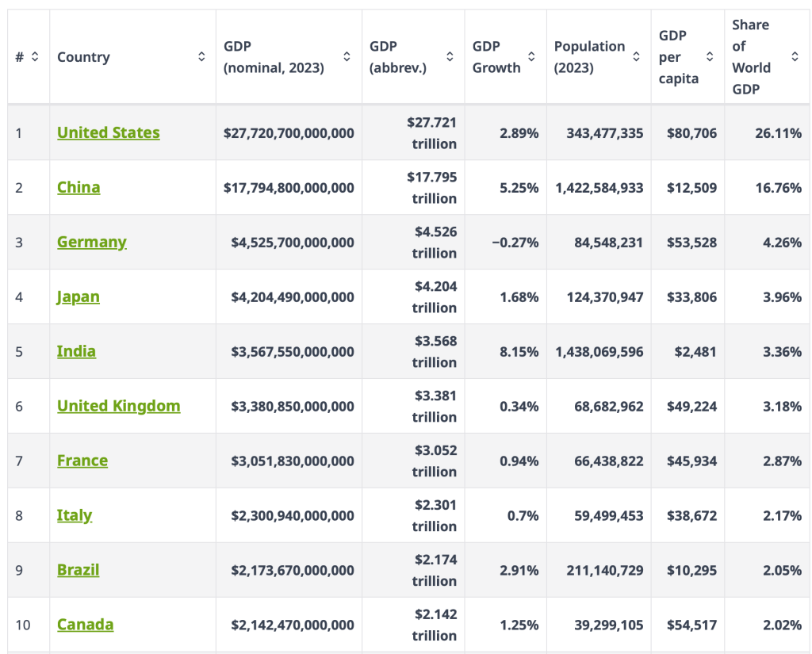
Task: Open the Brazil country link
Action: click(x=79, y=570)
